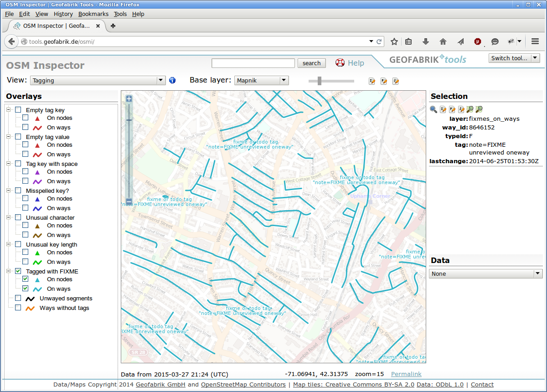This screenshot has width=547, height=392.
Task: Open the uBlock extension icon in toolbar
Action: pos(478,41)
